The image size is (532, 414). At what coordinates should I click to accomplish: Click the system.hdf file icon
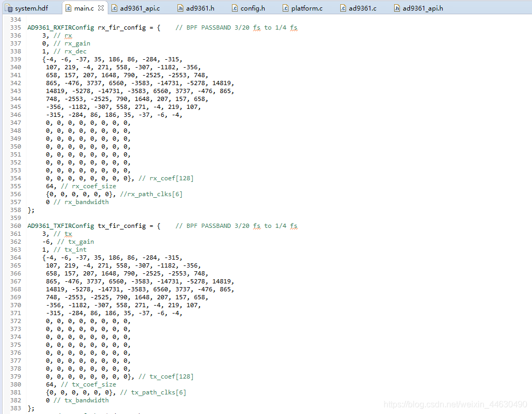point(9,8)
